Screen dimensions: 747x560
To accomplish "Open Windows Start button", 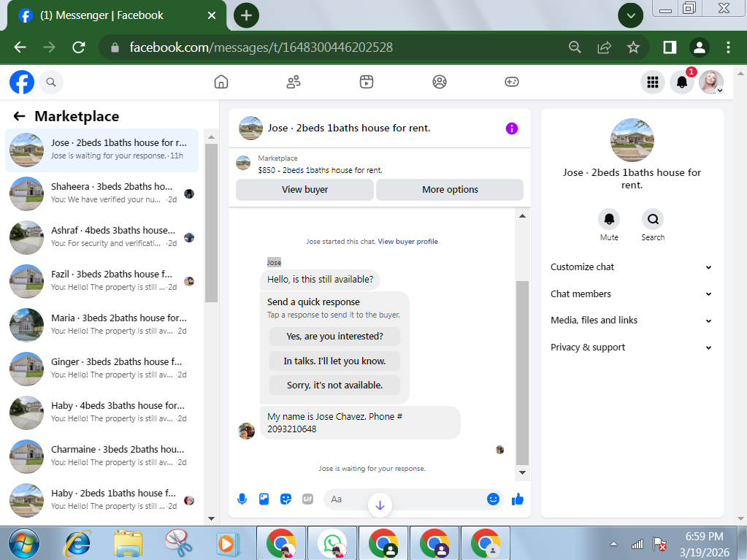I will [24, 544].
